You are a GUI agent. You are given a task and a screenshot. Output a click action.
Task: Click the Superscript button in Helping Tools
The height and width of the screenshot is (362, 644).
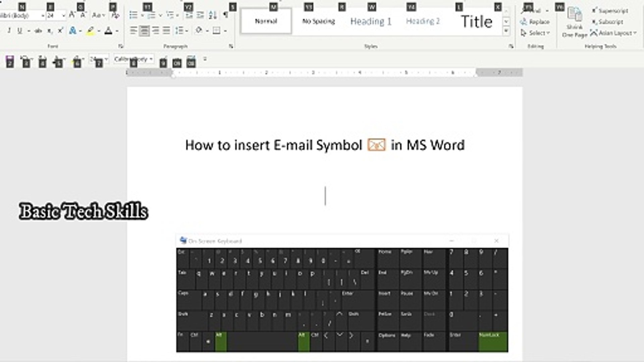[x=610, y=11]
